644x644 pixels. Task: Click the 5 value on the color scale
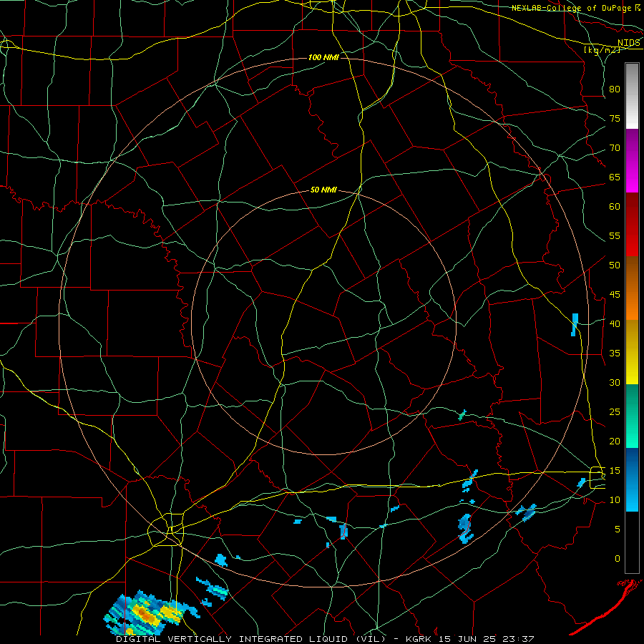618,530
